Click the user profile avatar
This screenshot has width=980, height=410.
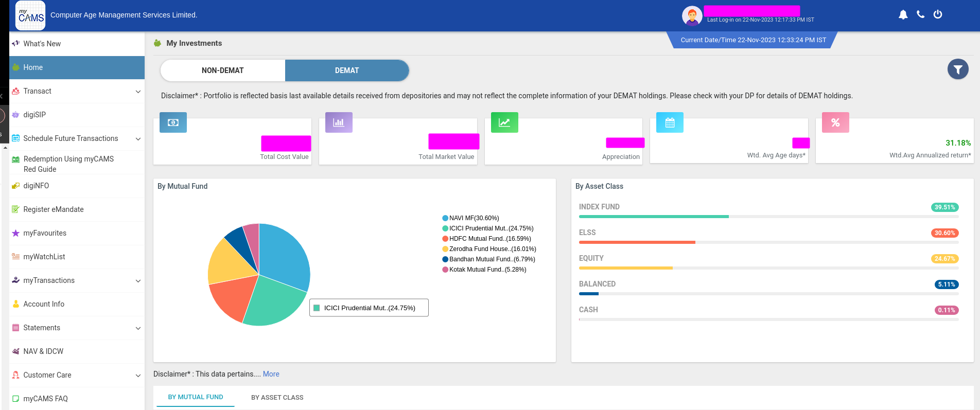click(692, 16)
